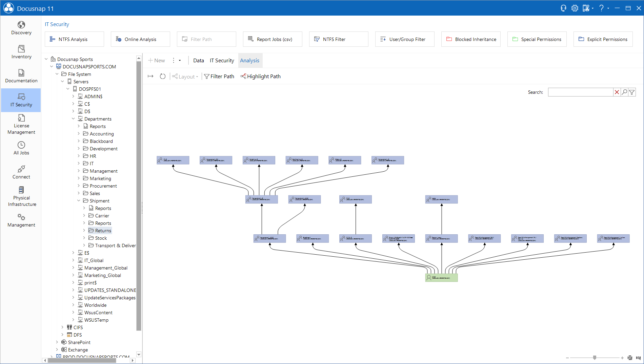The width and height of the screenshot is (644, 364).
Task: Open the Inventory module
Action: coord(21,52)
